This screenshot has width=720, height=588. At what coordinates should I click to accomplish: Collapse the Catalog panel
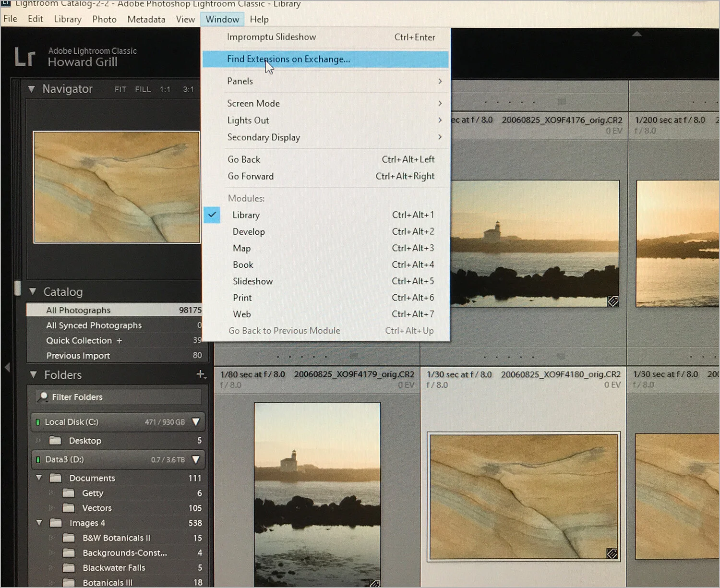tap(33, 291)
